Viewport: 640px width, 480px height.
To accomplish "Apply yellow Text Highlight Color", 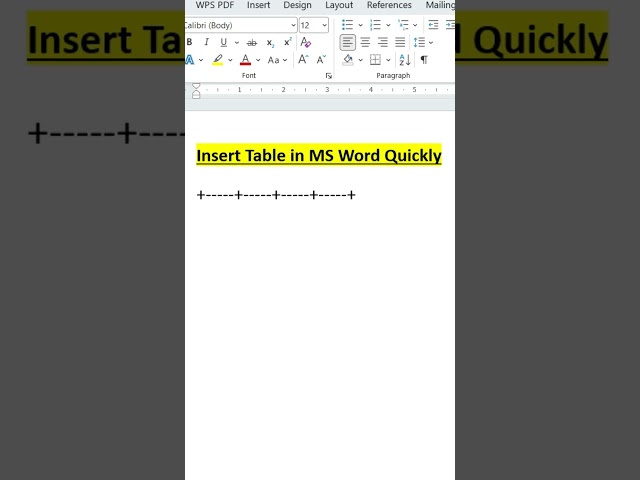I will (x=218, y=60).
